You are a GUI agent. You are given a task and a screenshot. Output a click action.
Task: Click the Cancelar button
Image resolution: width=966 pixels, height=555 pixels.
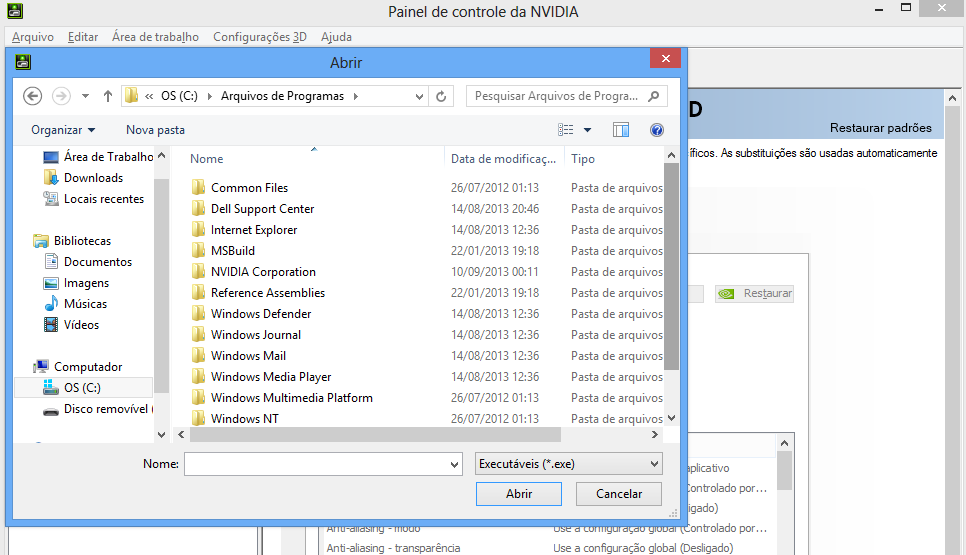[618, 494]
